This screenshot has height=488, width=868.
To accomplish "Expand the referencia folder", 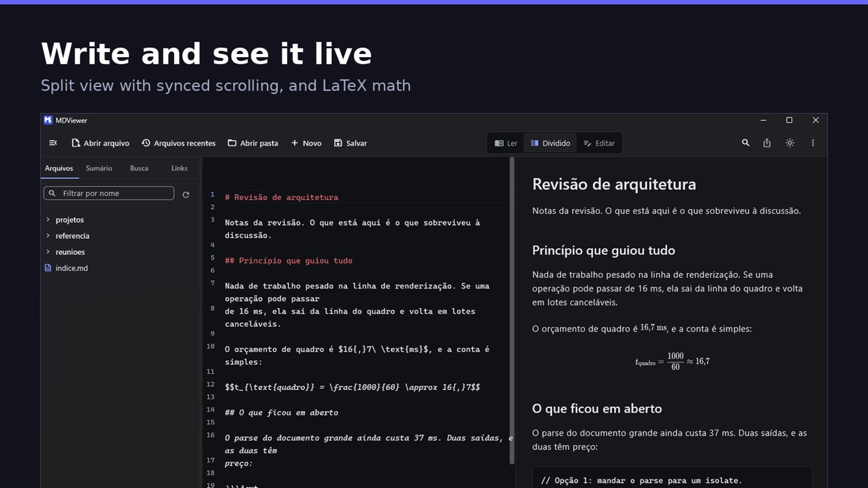I will (x=72, y=236).
